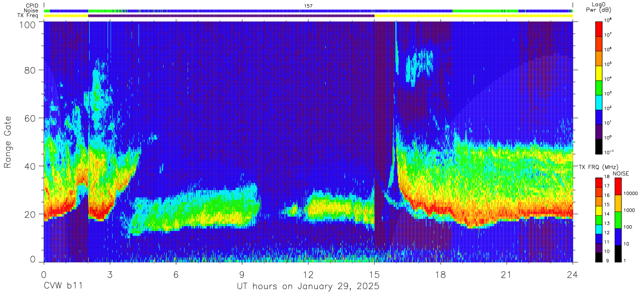The image size is (644, 297).
Task: Click the CPID value '157'
Action: [x=308, y=6]
